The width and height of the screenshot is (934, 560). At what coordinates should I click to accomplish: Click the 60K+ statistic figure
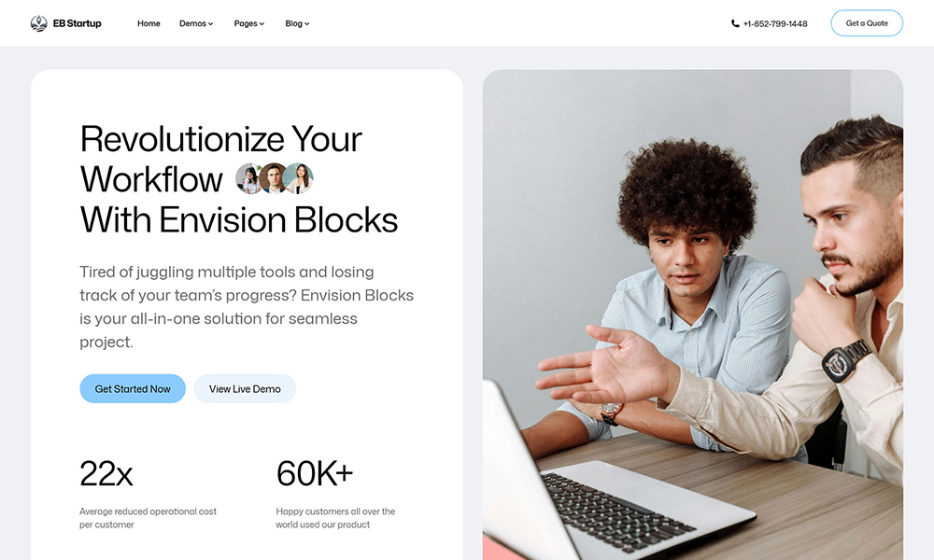click(x=315, y=474)
